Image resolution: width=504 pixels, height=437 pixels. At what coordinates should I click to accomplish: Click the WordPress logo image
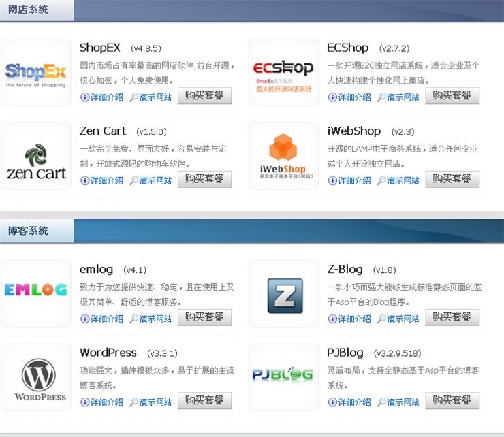(x=36, y=378)
